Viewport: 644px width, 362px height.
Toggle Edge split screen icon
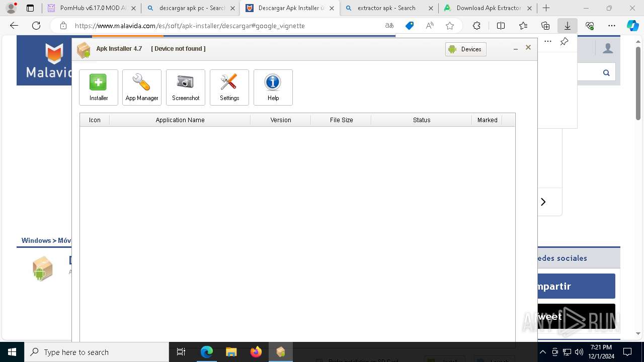(x=501, y=26)
